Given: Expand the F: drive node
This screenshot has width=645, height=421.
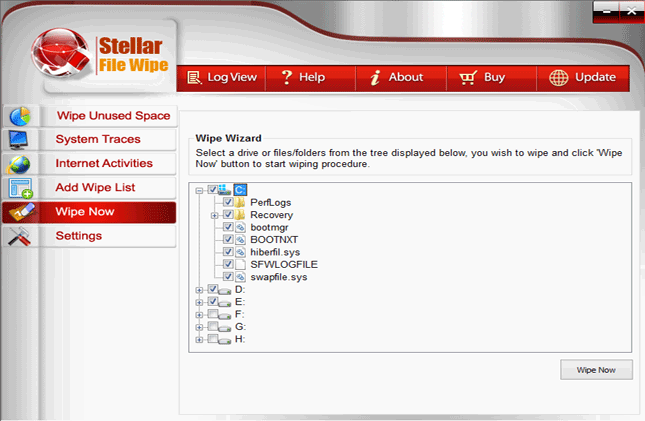Looking at the screenshot, I should tap(199, 315).
